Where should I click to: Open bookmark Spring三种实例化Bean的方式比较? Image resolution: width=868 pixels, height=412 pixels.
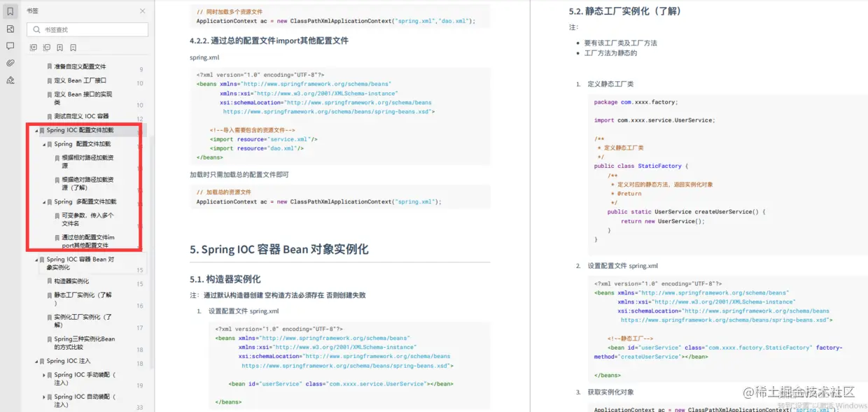point(85,343)
